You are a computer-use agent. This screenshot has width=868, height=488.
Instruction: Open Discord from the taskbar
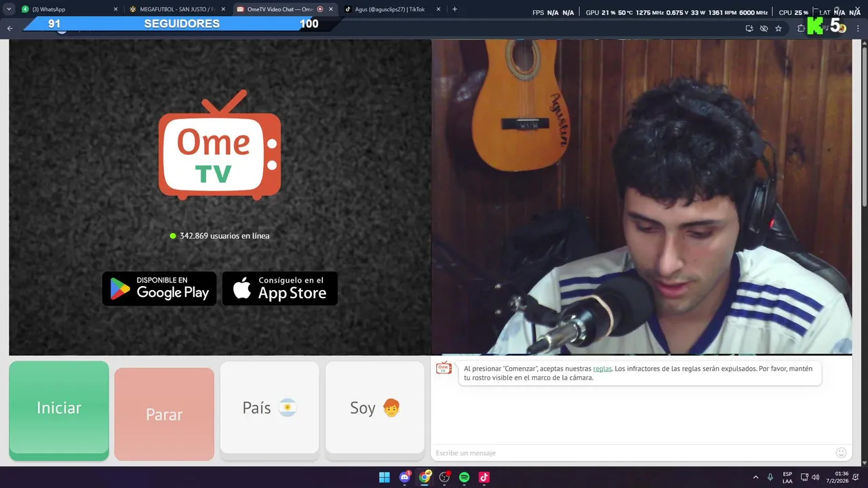(405, 477)
